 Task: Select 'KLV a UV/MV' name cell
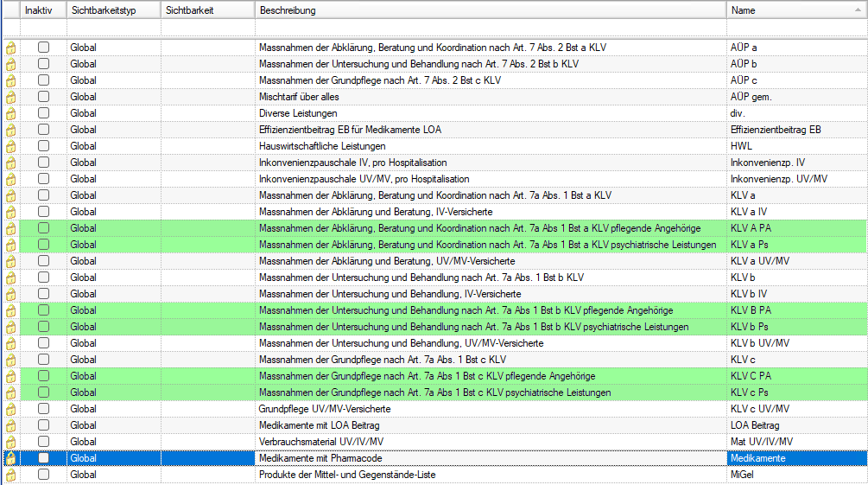tap(796, 261)
